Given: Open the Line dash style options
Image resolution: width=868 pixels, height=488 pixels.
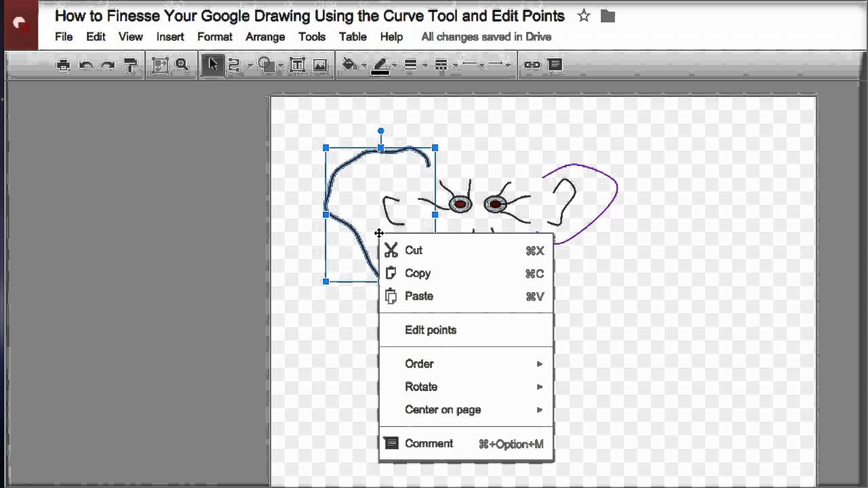Looking at the screenshot, I should tap(441, 65).
